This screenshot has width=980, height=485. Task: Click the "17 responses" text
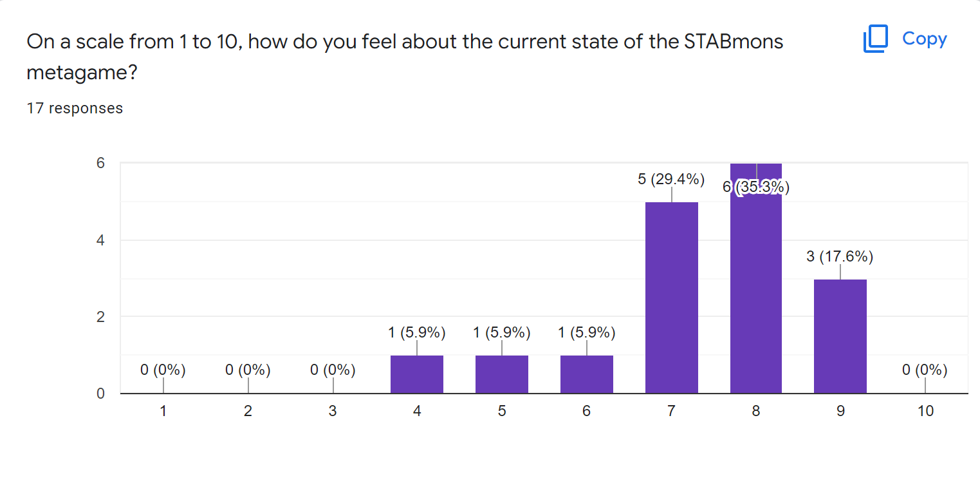click(75, 108)
